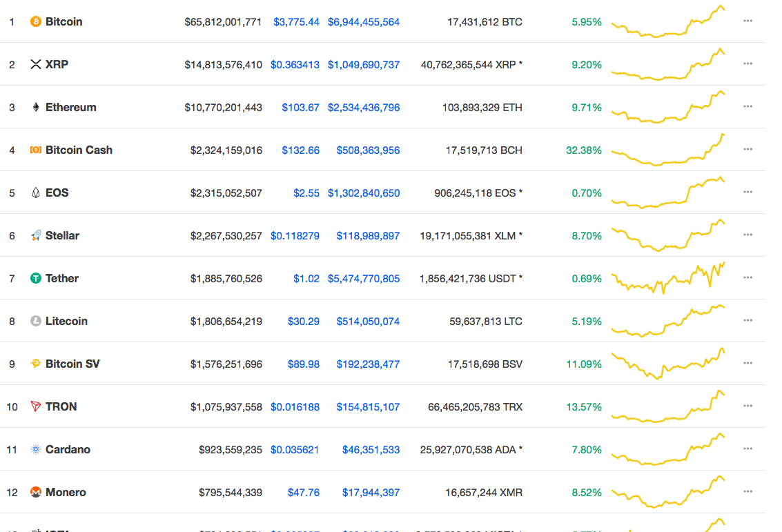This screenshot has height=532, width=782.
Task: Click Bitcoin Cash price $132.66
Action: point(300,150)
